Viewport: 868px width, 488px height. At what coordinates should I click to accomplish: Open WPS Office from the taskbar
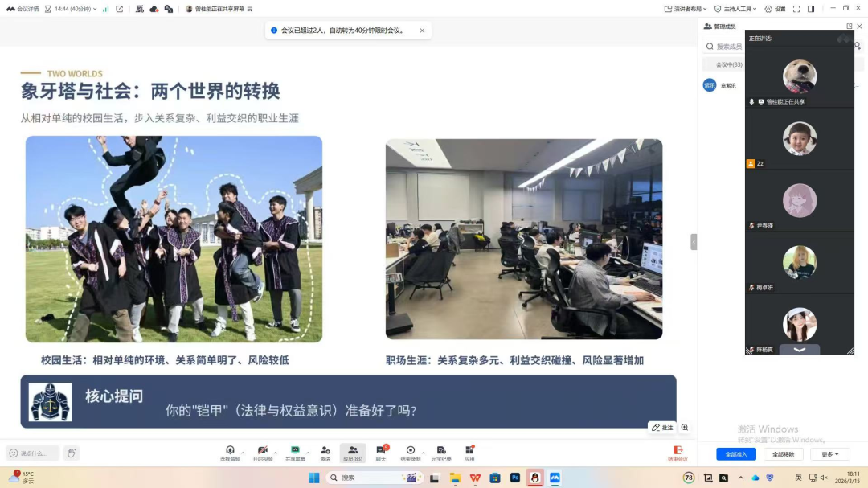(475, 478)
